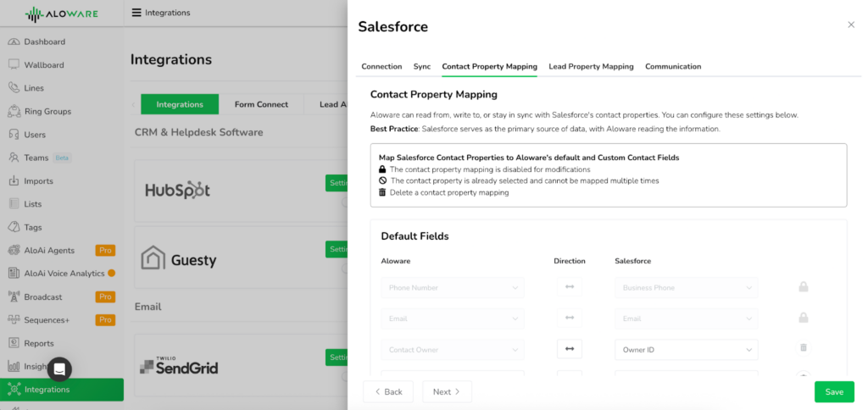Switch to the Communication tab

coord(673,66)
